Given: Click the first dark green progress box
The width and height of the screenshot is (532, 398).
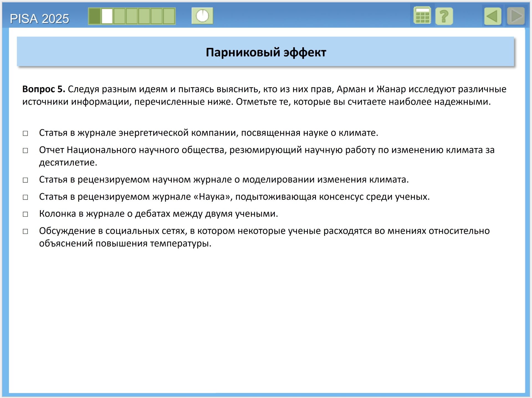Looking at the screenshot, I should pos(94,16).
